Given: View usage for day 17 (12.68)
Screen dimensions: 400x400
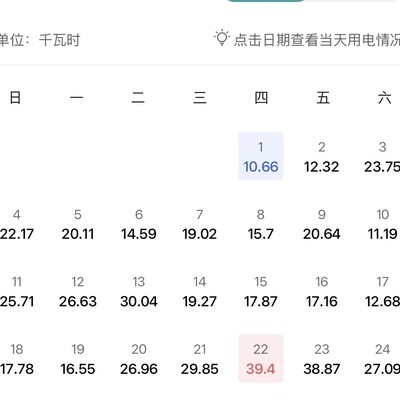Looking at the screenshot, I should coord(382,292).
